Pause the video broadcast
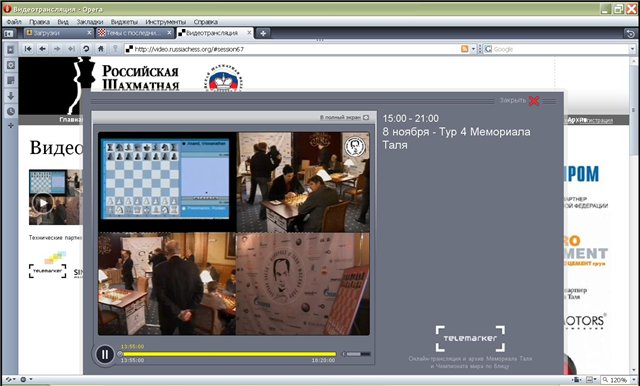The height and width of the screenshot is (386, 640). (x=104, y=355)
